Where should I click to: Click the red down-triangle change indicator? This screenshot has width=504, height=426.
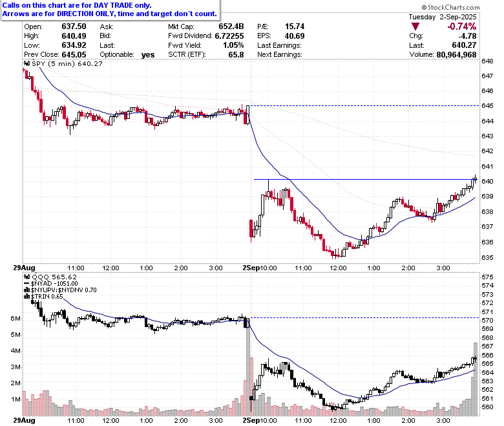pyautogui.click(x=415, y=27)
